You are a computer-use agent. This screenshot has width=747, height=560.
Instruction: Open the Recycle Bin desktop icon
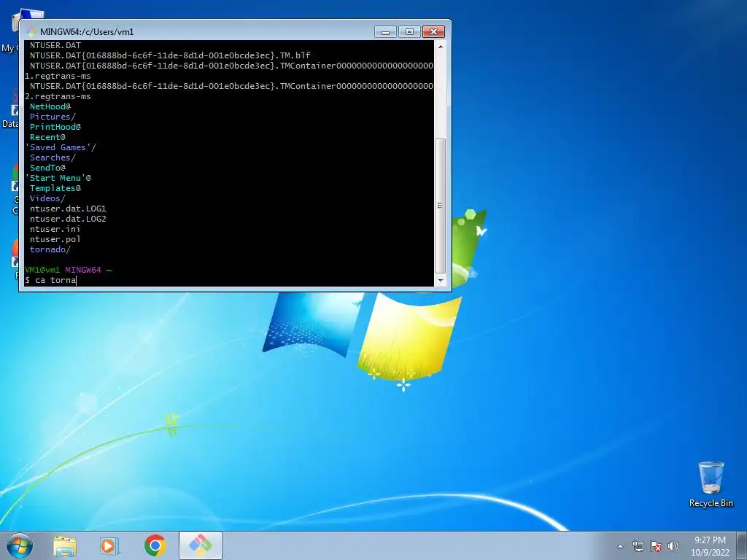[x=711, y=484]
